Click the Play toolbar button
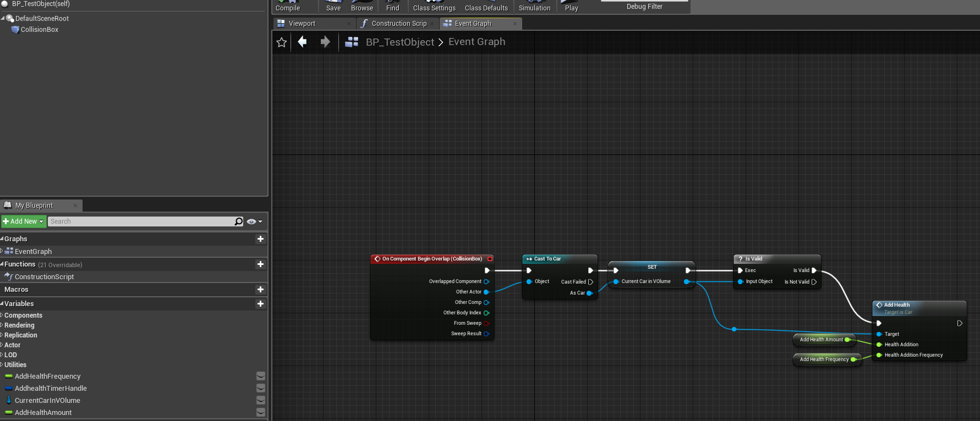This screenshot has height=421, width=980. coord(572,6)
